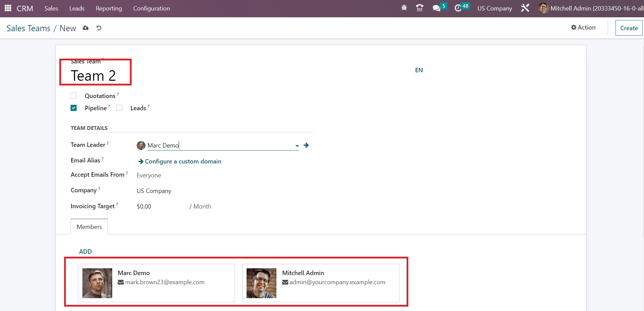Open the chat messages icon
This screenshot has width=644, height=311.
click(x=436, y=8)
